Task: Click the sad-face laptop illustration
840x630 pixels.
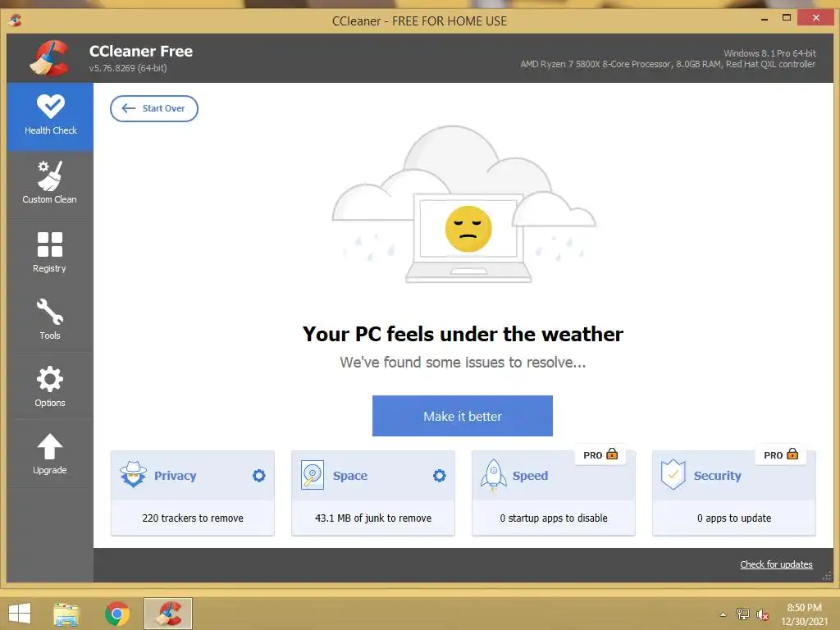Action: [464, 204]
